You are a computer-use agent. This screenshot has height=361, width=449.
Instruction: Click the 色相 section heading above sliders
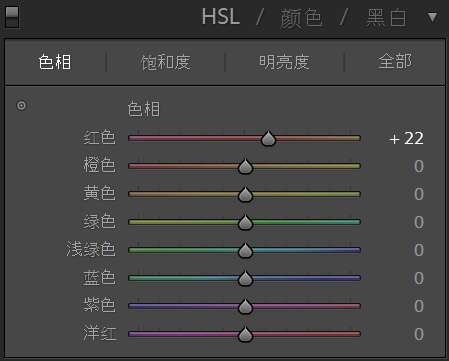[x=144, y=109]
